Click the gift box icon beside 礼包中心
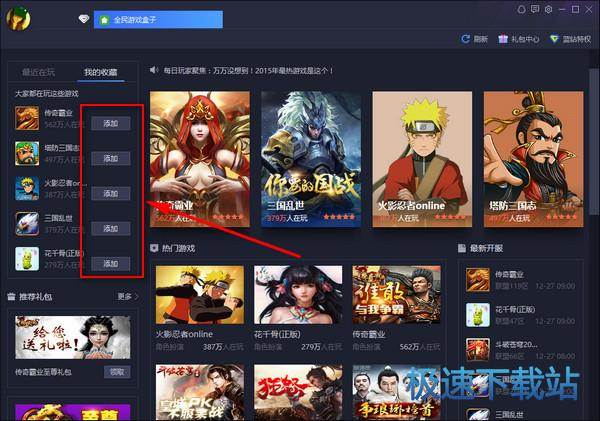The height and width of the screenshot is (421, 600). (503, 39)
